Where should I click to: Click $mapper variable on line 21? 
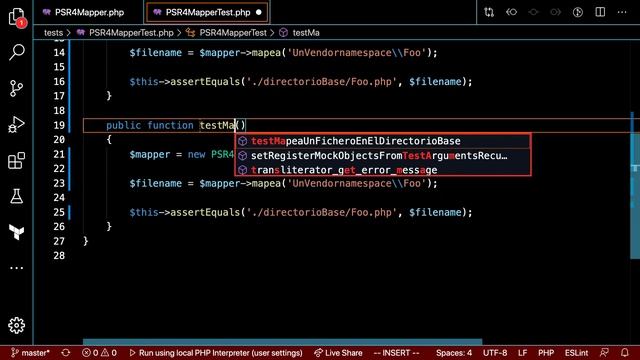[150, 155]
